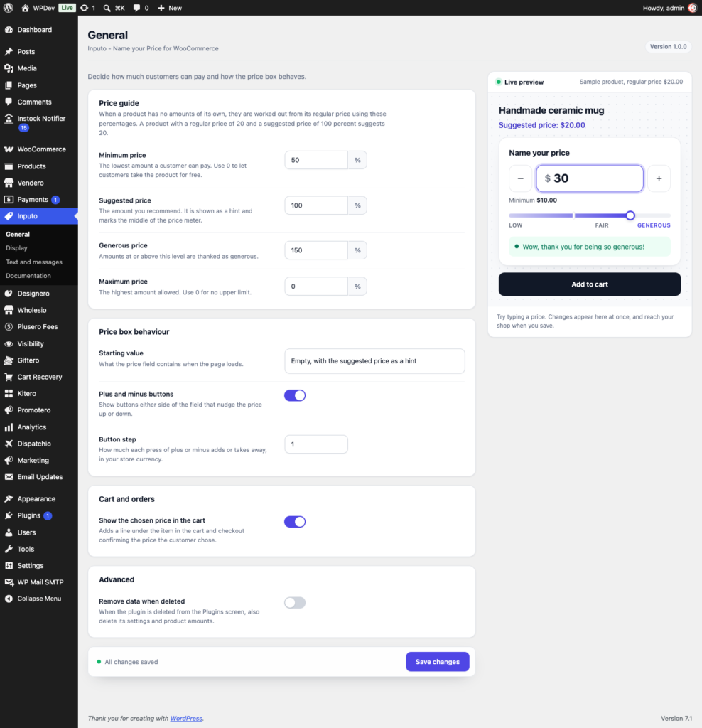Click the Plugins update count badge
This screenshot has height=728, width=702.
48,516
